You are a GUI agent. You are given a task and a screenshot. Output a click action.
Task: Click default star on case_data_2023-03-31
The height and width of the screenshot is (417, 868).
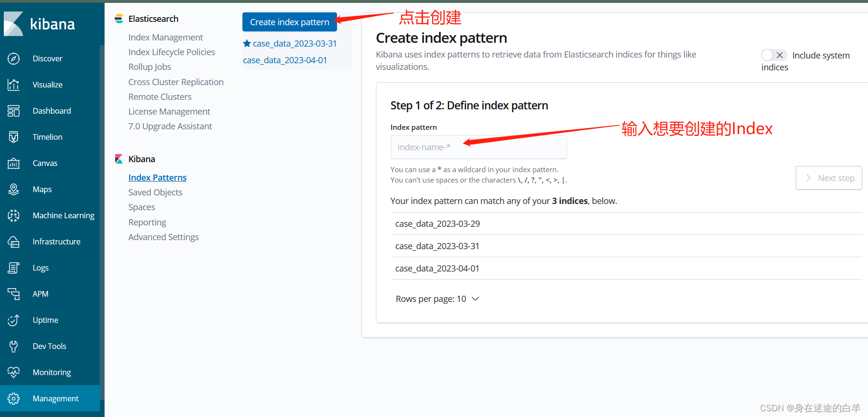(x=247, y=43)
